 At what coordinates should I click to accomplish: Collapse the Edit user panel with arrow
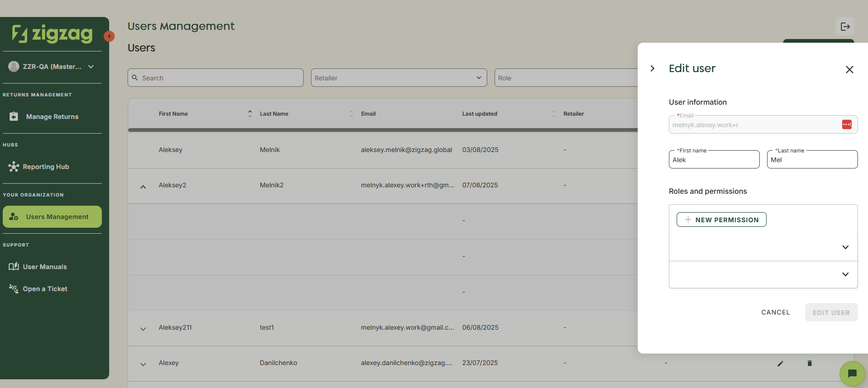(x=652, y=68)
